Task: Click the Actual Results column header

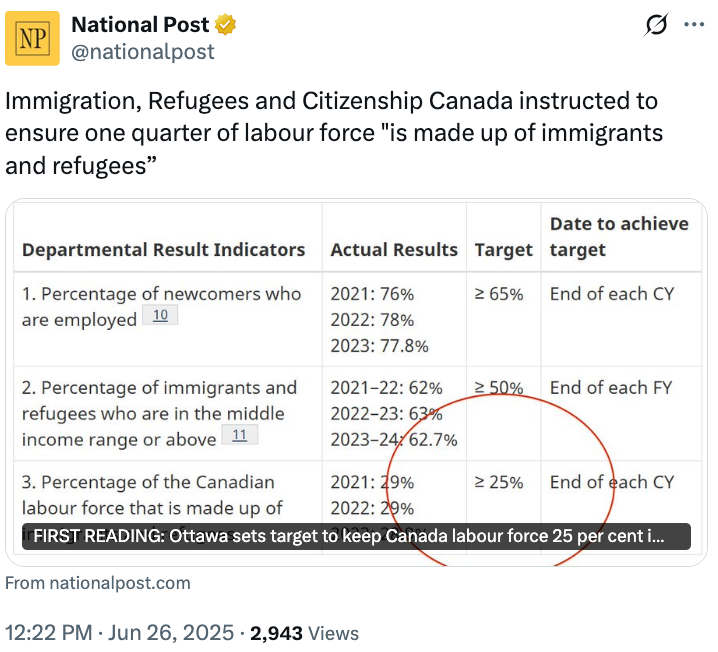Action: coord(394,250)
